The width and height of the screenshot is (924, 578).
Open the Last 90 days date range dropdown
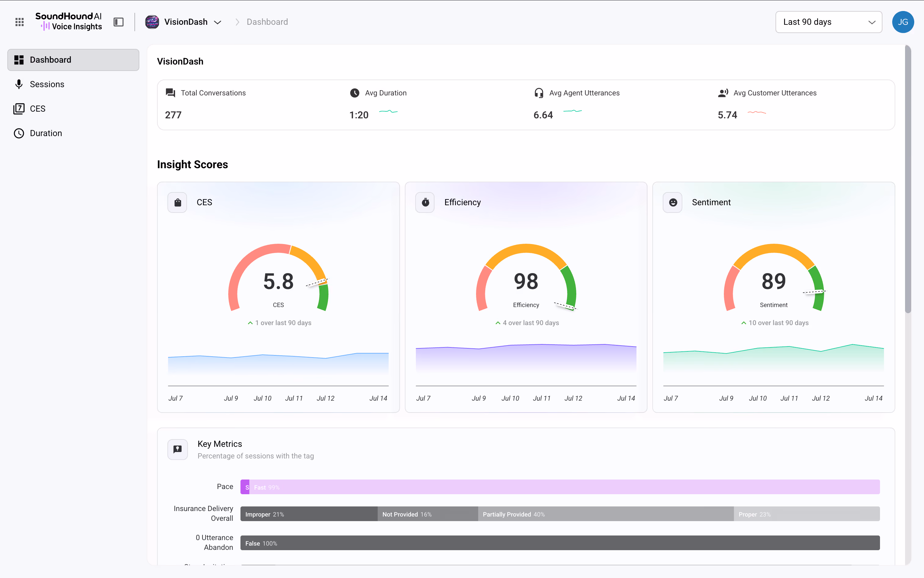pos(829,22)
